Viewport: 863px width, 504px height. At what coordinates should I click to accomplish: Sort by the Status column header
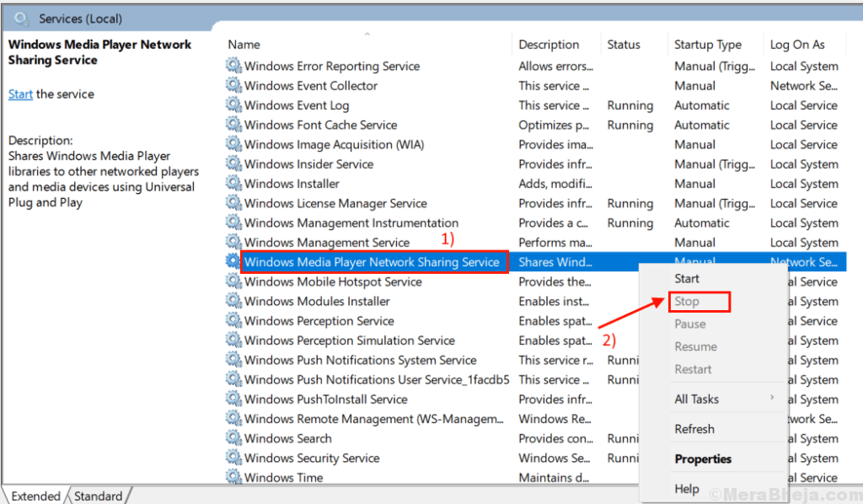click(624, 45)
